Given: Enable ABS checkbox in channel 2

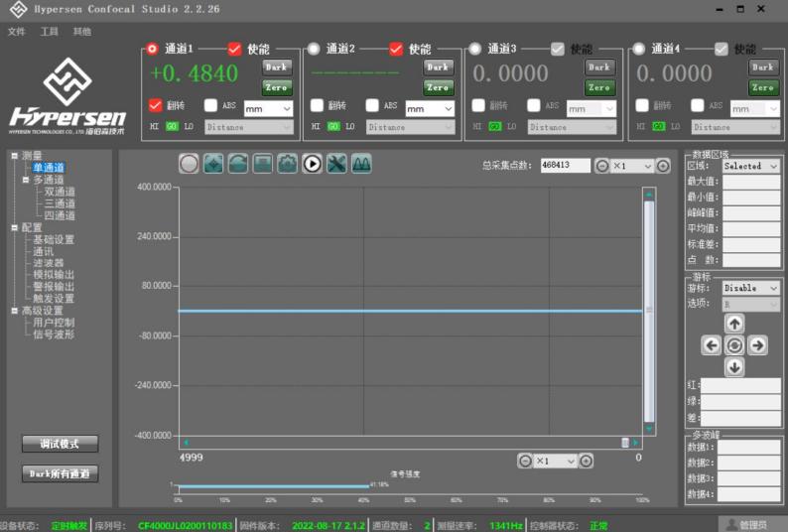Looking at the screenshot, I should click(372, 105).
